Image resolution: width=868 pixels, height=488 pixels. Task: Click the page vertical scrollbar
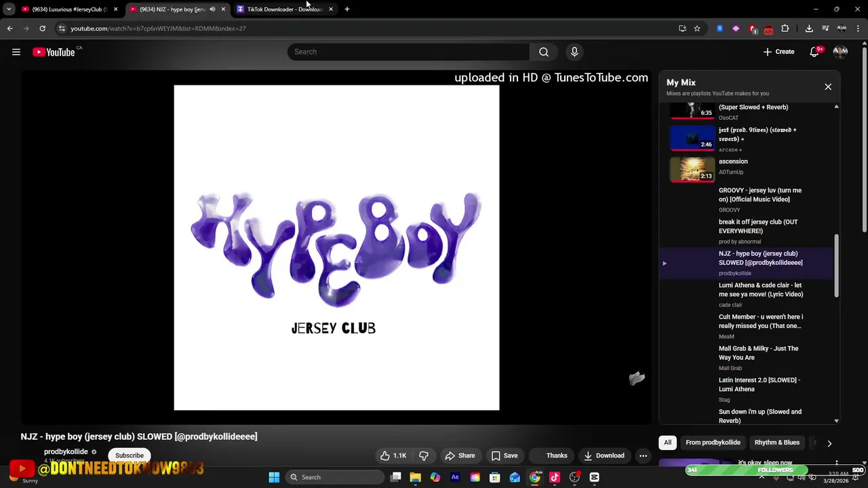click(x=864, y=139)
